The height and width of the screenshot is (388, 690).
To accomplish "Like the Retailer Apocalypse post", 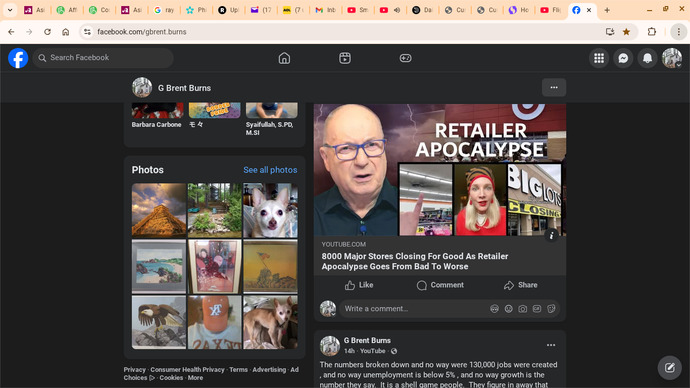I will click(359, 285).
